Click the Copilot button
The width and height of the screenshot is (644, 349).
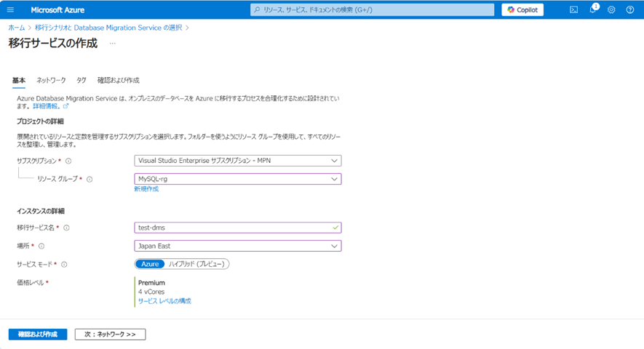click(522, 9)
